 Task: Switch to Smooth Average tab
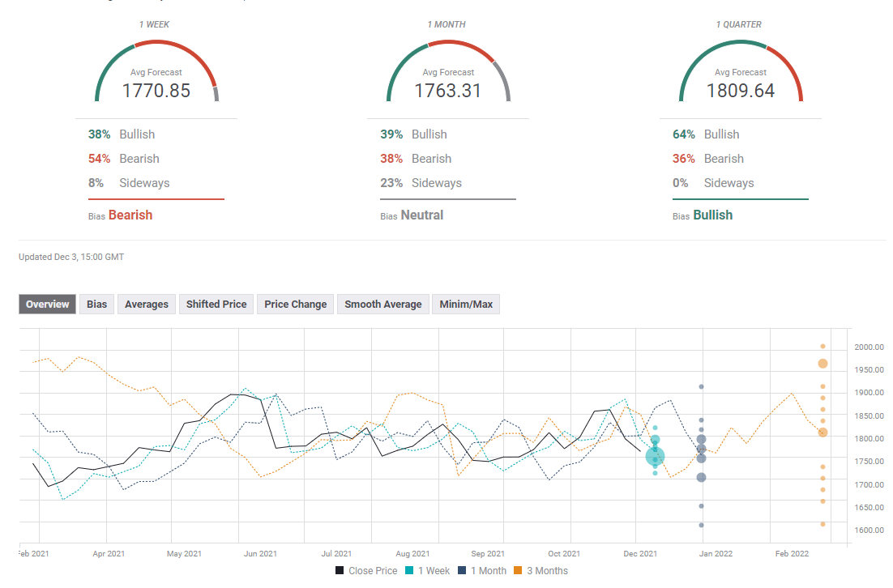(382, 305)
